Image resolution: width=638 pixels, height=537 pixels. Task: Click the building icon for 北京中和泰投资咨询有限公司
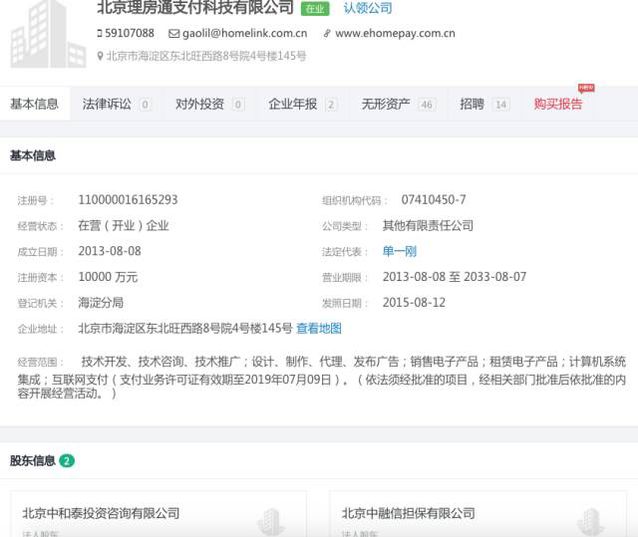[x=271, y=521]
